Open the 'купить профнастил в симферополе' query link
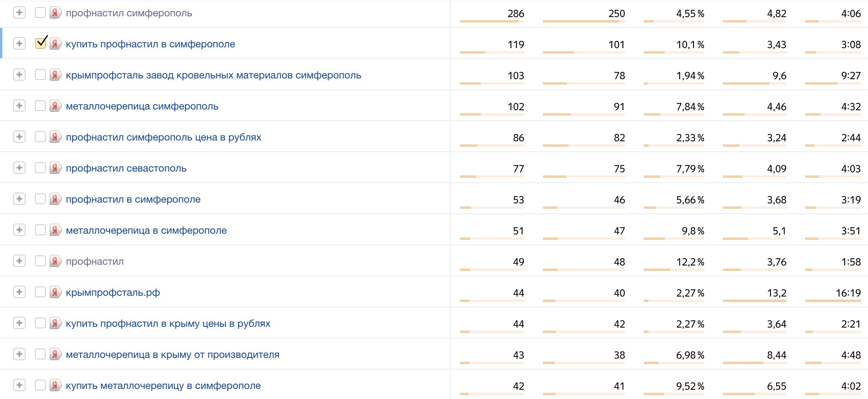868x399 pixels. pyautogui.click(x=150, y=44)
